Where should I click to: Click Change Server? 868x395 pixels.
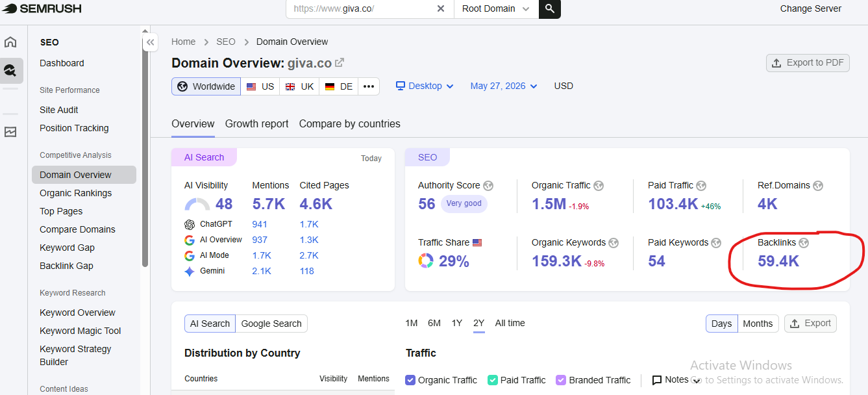(x=810, y=8)
